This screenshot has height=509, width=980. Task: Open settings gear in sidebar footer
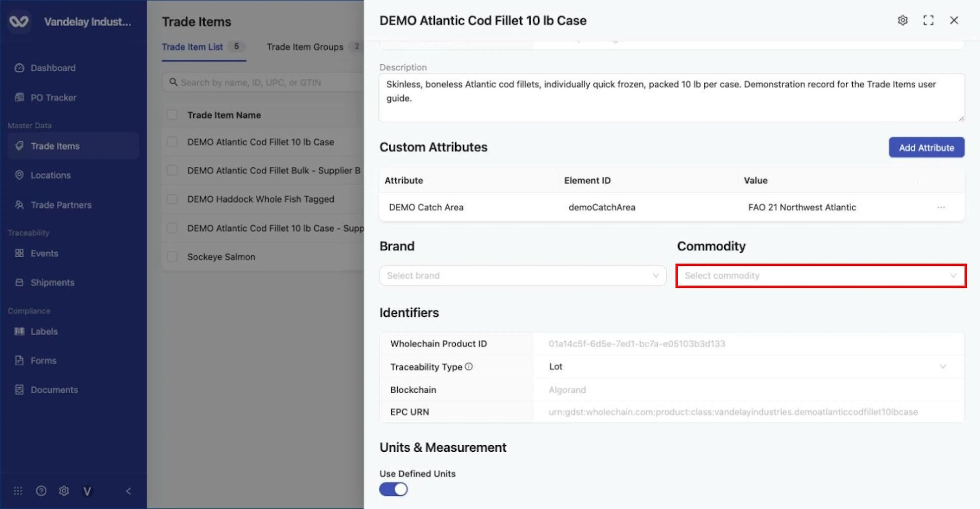(64, 491)
